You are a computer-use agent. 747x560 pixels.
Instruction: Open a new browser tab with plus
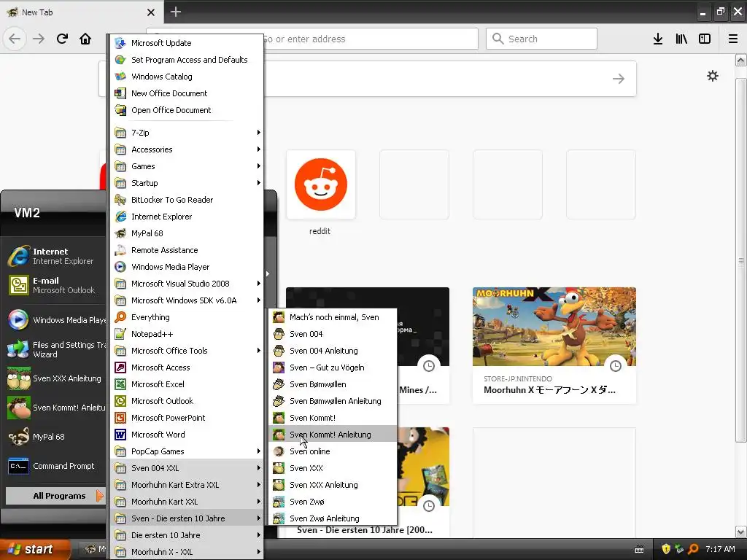[x=176, y=12]
